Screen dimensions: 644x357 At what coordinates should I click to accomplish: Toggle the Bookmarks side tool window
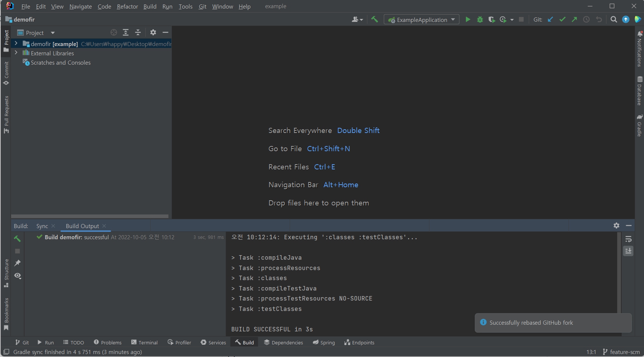coord(6,314)
